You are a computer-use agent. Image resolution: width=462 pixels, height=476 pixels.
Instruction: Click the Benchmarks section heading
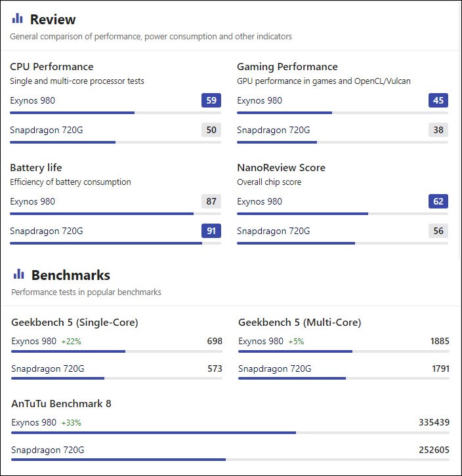point(71,275)
